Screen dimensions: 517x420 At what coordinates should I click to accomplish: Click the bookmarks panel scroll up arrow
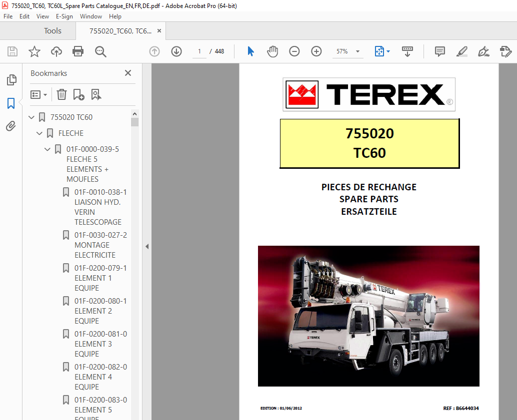(x=134, y=114)
